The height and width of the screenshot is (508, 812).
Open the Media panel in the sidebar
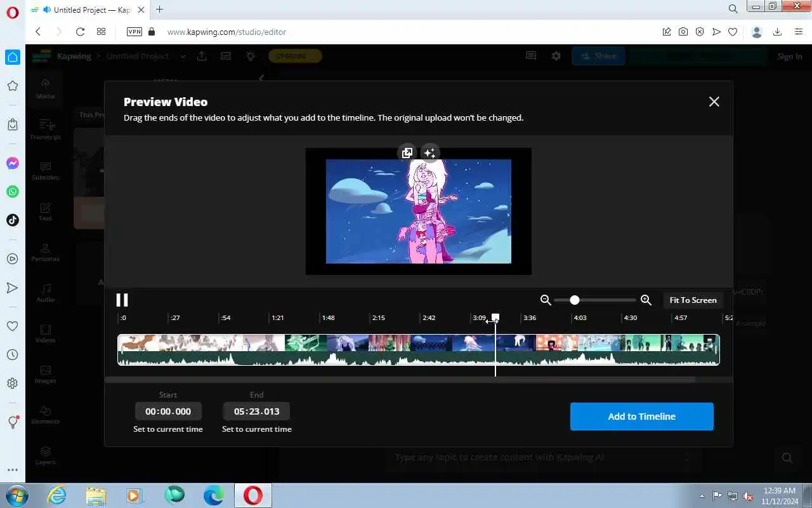point(45,88)
